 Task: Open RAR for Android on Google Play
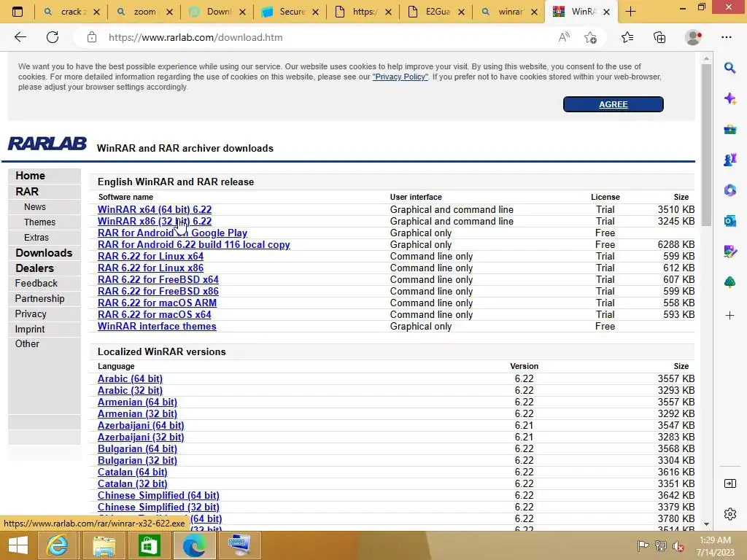[172, 233]
